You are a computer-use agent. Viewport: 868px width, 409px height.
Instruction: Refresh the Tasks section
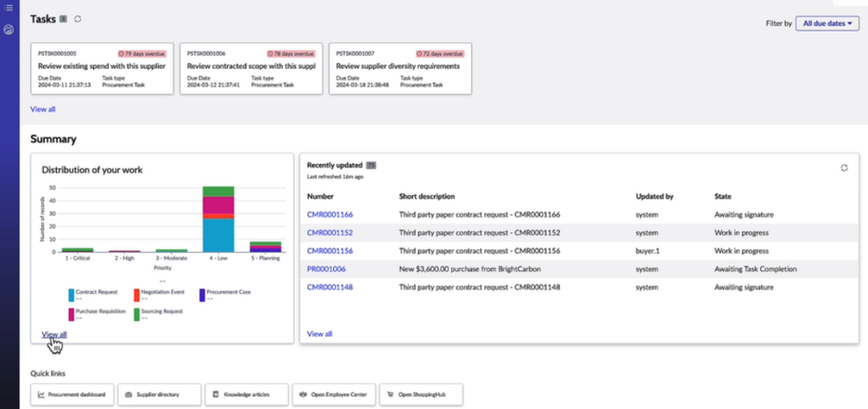pyautogui.click(x=77, y=19)
